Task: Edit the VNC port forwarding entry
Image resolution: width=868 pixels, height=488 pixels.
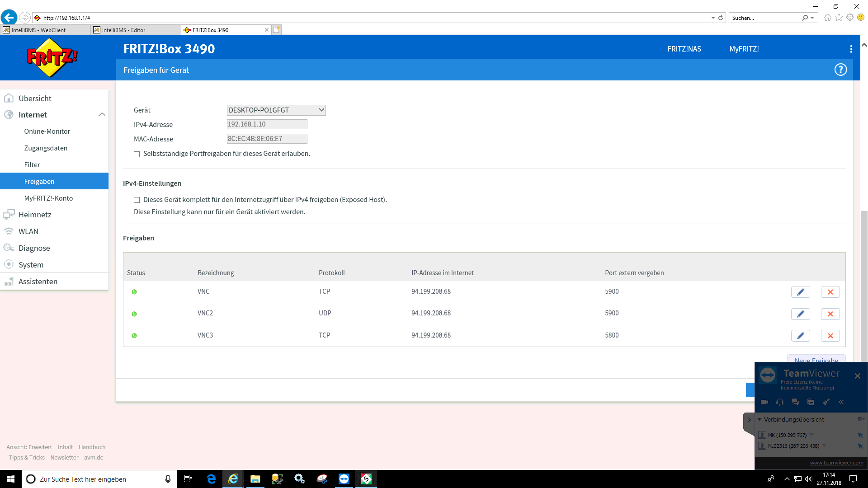Action: 800,292
